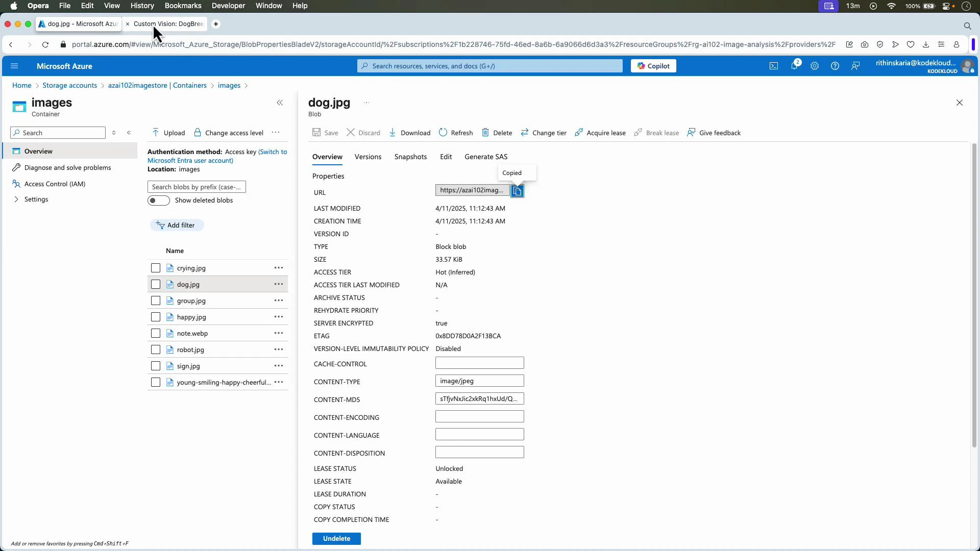Open Cloud Shell from the Azure header
Screen dimensions: 980x551
click(774, 66)
